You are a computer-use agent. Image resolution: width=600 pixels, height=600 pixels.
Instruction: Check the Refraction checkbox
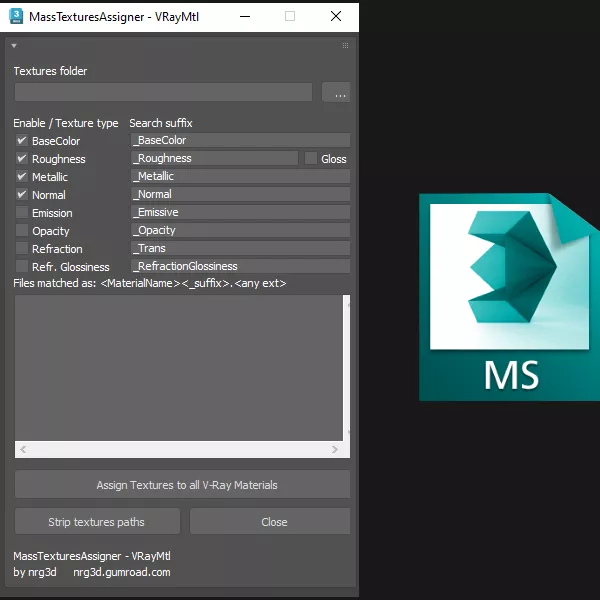pyautogui.click(x=22, y=248)
